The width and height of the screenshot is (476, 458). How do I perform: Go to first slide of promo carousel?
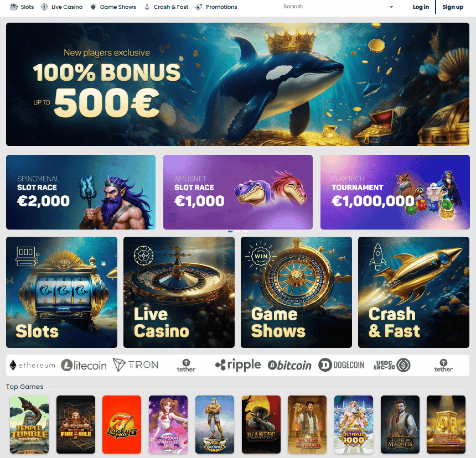230,231
